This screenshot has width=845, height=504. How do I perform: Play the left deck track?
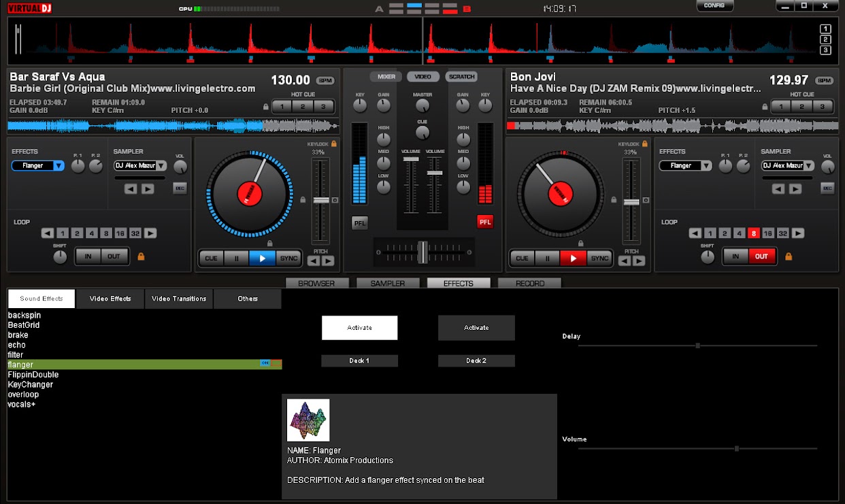pos(262,258)
